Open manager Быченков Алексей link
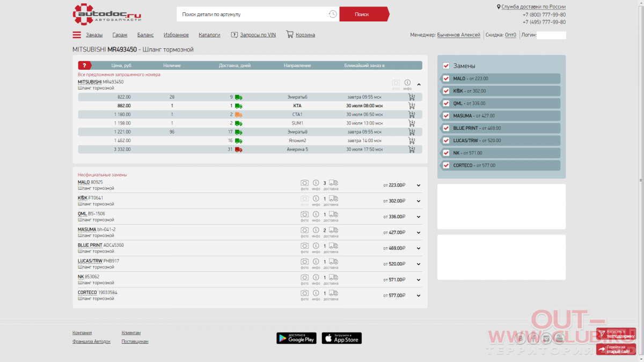 pos(459,35)
